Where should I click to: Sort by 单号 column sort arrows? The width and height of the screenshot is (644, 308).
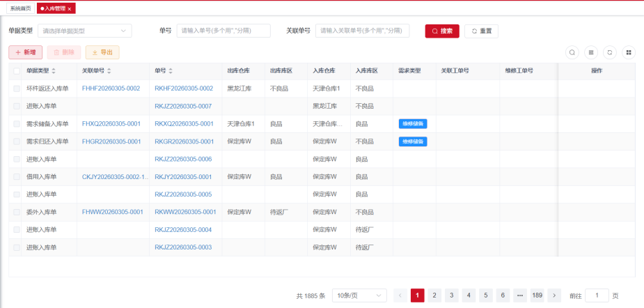point(171,71)
